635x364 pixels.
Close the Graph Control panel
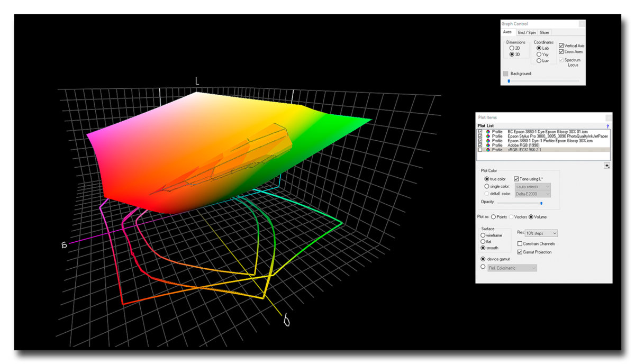coord(582,24)
